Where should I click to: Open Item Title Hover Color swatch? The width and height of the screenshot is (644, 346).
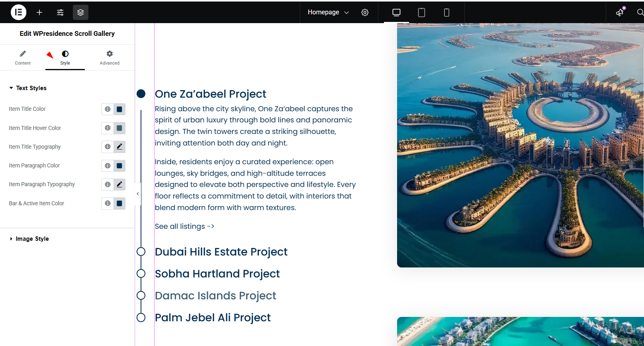(x=119, y=128)
